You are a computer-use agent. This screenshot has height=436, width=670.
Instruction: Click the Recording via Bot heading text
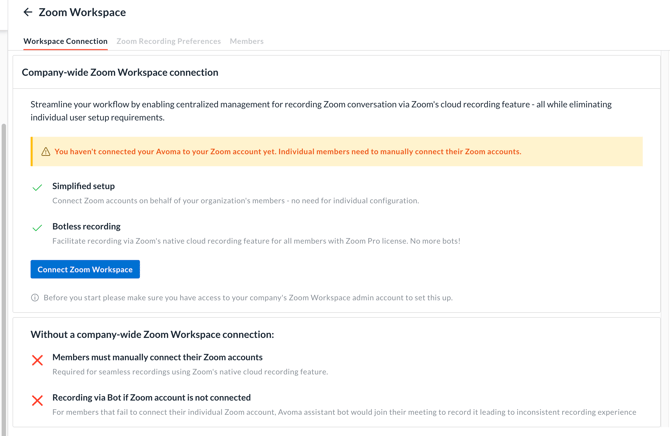tap(152, 398)
